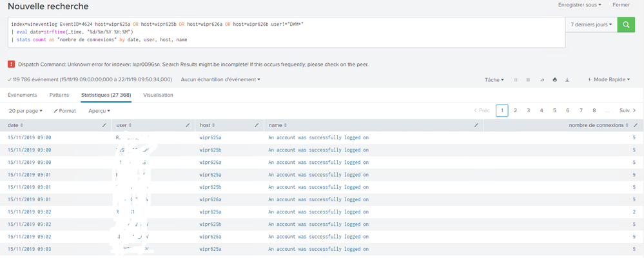Pause the search job

[x=515, y=80]
